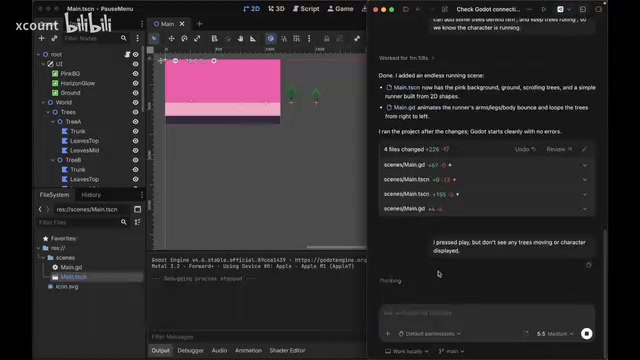Select the Ruler Mode tool
This screenshot has height=360, width=640.
point(253,38)
